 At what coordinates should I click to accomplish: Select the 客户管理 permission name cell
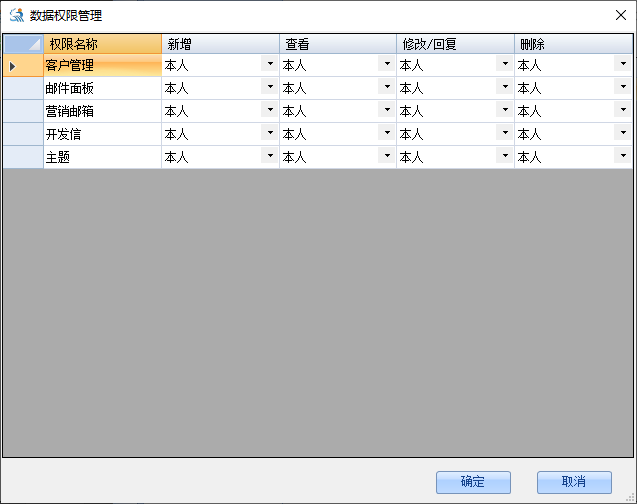pyautogui.click(x=102, y=65)
